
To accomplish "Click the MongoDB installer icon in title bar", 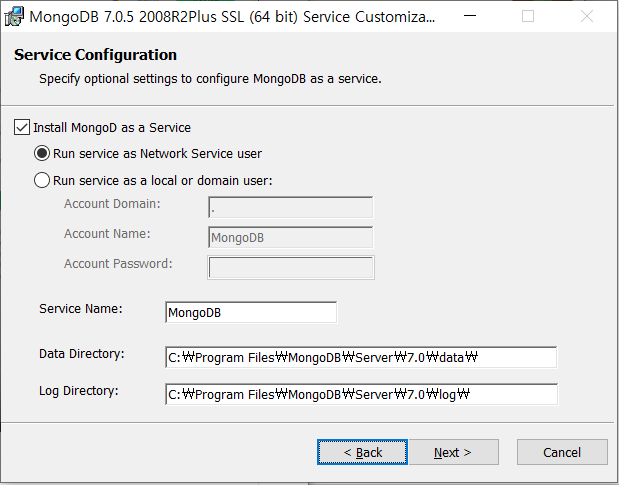I will pos(14,17).
